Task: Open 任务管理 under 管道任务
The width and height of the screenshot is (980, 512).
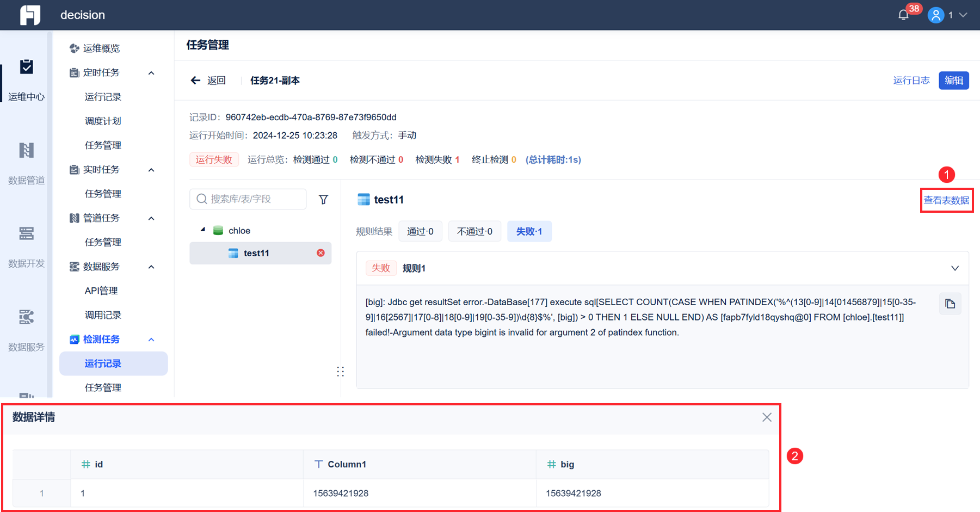Action: (x=103, y=242)
